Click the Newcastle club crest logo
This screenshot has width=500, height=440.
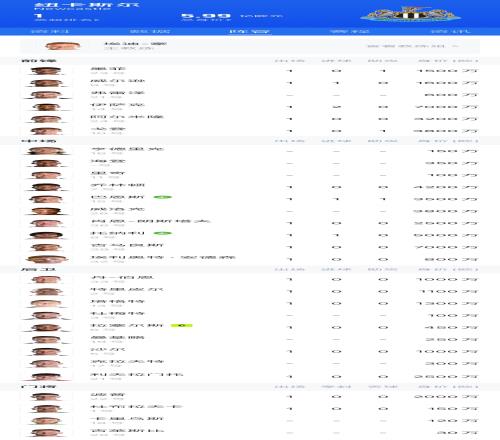tap(411, 14)
